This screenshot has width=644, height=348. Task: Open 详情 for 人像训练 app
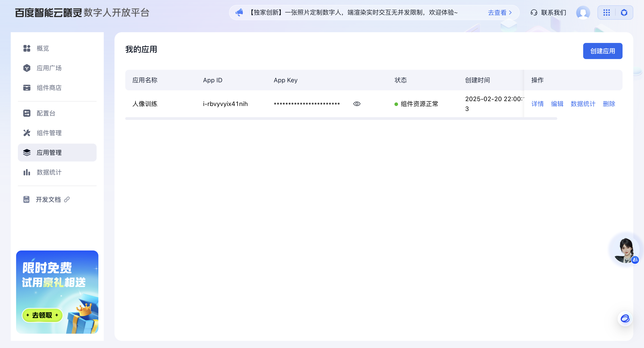538,104
